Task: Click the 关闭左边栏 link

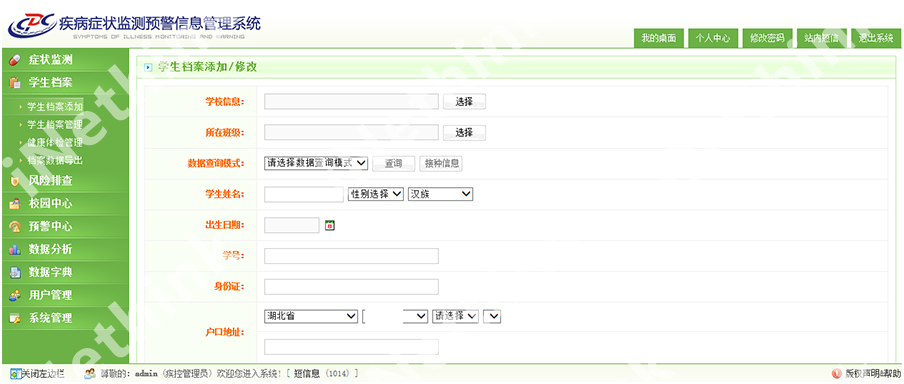Action: pos(44,374)
